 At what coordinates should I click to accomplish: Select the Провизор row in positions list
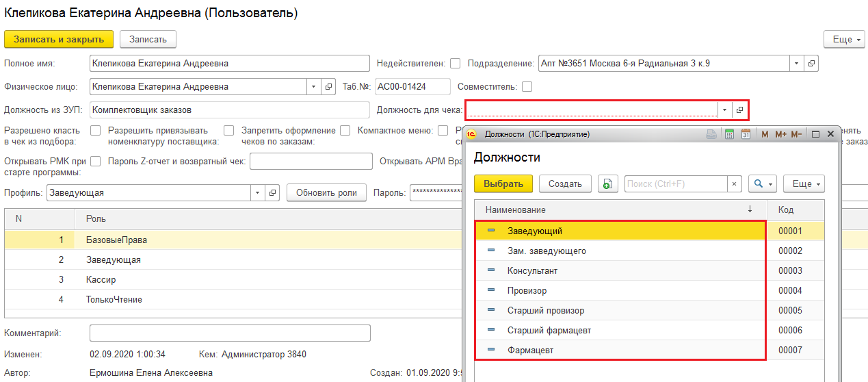527,291
